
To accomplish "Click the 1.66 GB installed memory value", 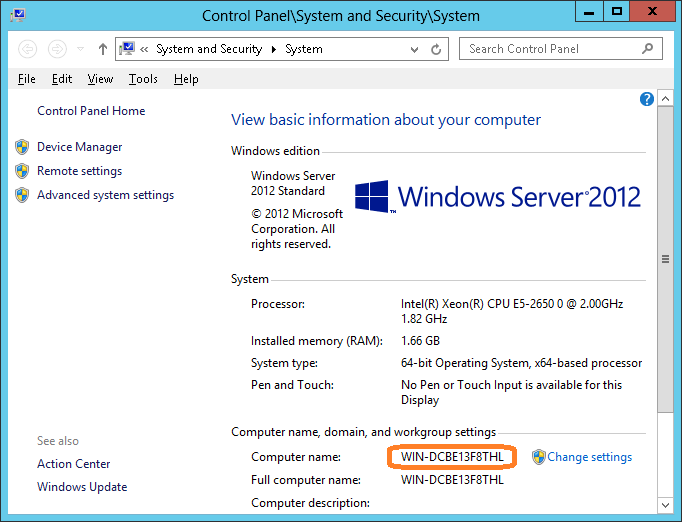I will point(420,341).
